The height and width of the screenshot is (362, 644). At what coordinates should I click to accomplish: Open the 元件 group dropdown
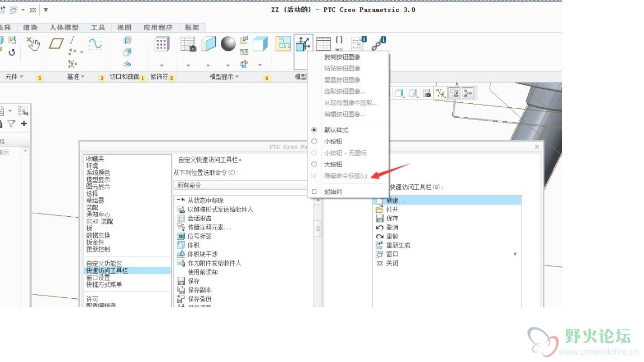pos(15,77)
